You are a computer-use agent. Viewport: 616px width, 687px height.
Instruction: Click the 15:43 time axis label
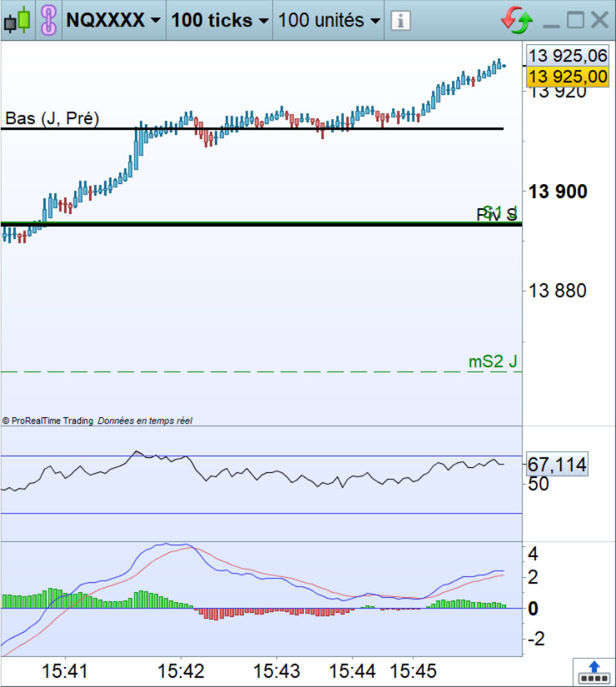277,671
